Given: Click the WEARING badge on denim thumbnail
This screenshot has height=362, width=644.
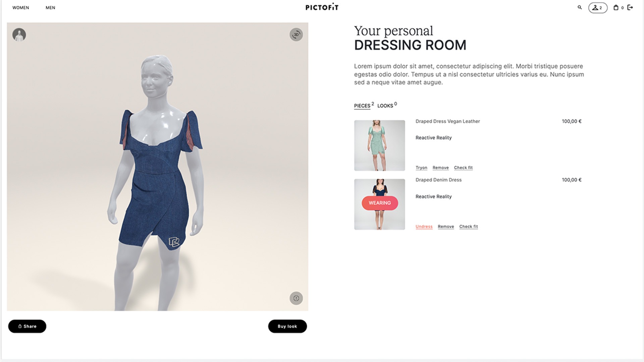Looking at the screenshot, I should [380, 203].
